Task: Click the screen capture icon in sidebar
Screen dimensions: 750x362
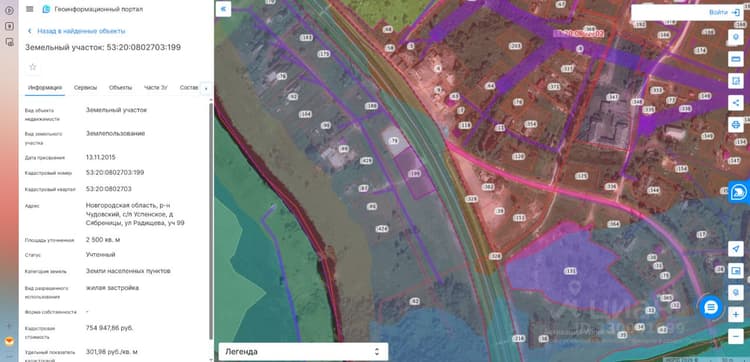Action: pos(9,42)
